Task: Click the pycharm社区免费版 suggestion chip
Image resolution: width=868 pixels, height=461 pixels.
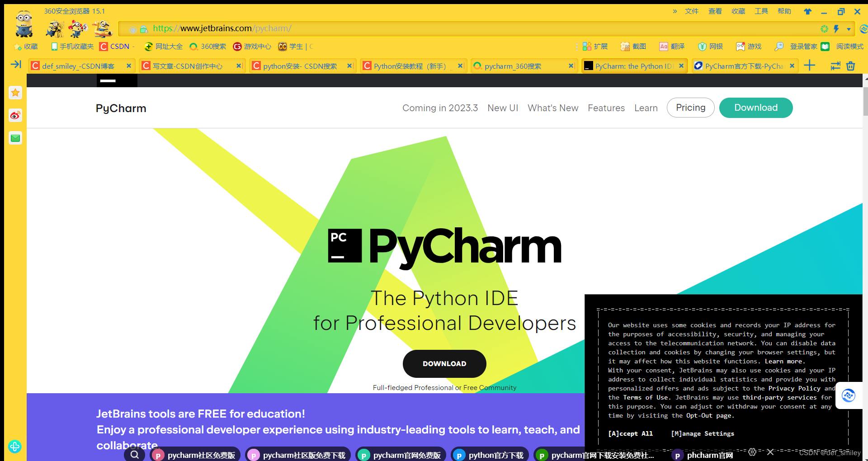Action: click(195, 455)
